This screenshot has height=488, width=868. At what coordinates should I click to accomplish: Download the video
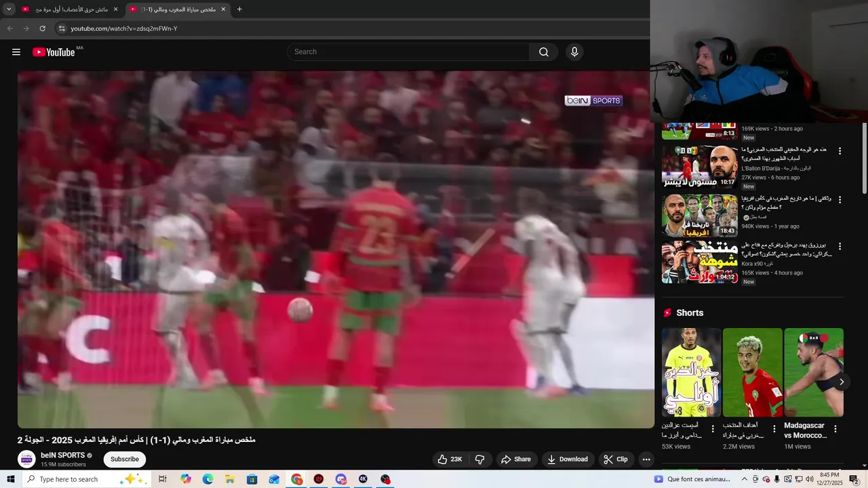pos(568,460)
